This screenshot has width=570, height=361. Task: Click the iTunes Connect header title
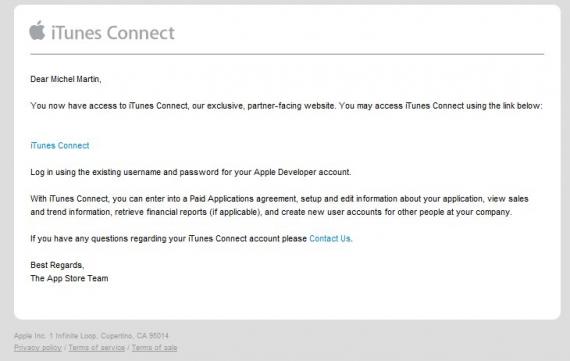(113, 33)
